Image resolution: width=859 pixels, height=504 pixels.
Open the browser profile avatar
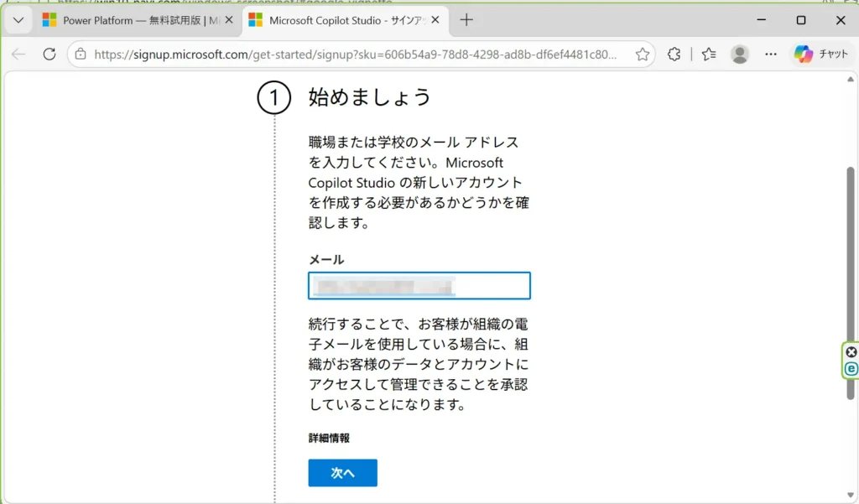tap(740, 55)
